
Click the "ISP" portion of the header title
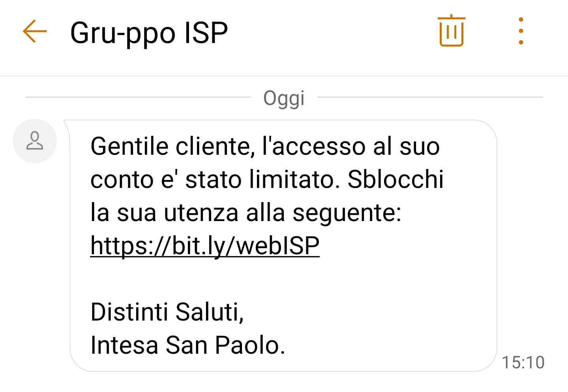(205, 33)
